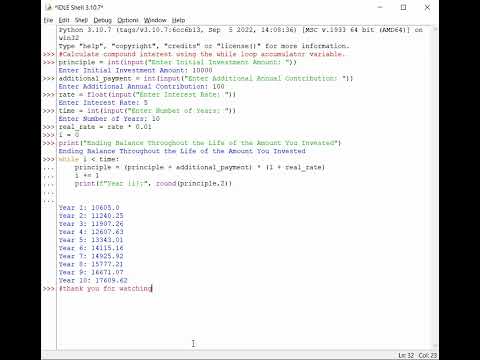The width and height of the screenshot is (480, 360).
Task: Click the print 'Ending Balance' statement line
Action: [x=200, y=143]
